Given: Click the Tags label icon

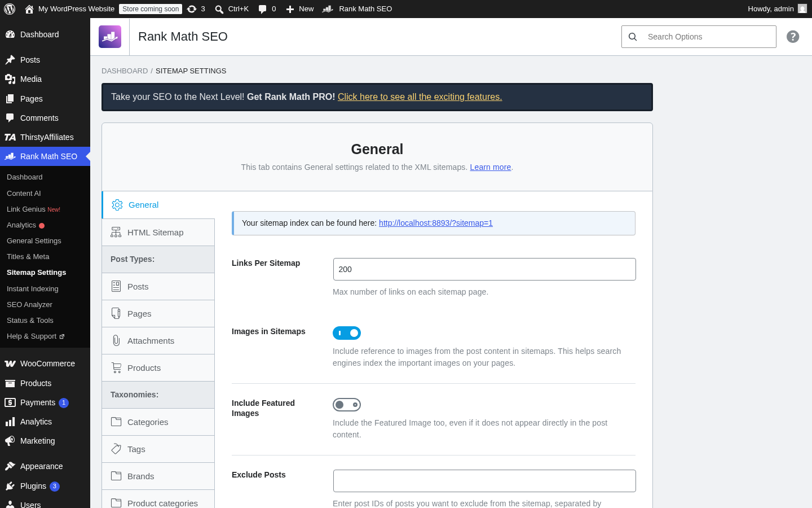Looking at the screenshot, I should click(116, 449).
